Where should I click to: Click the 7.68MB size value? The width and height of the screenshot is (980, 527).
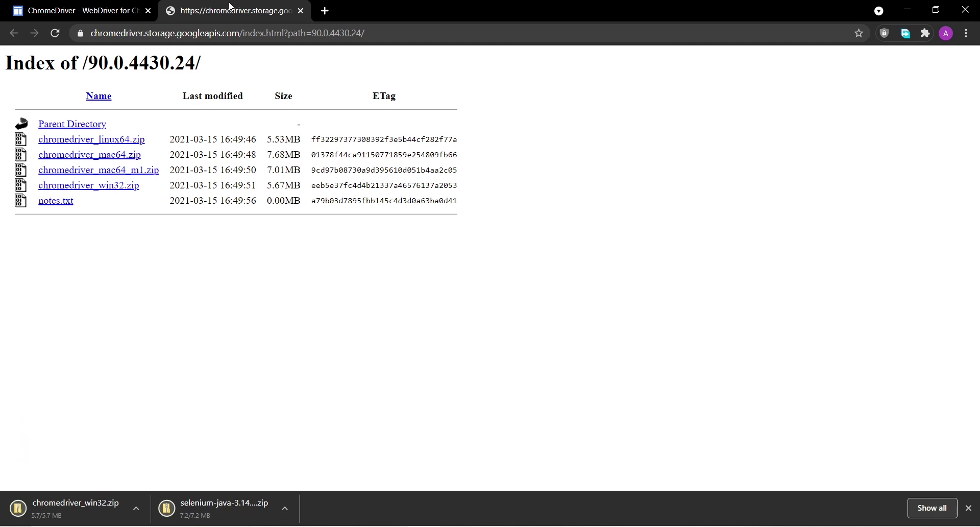point(283,155)
